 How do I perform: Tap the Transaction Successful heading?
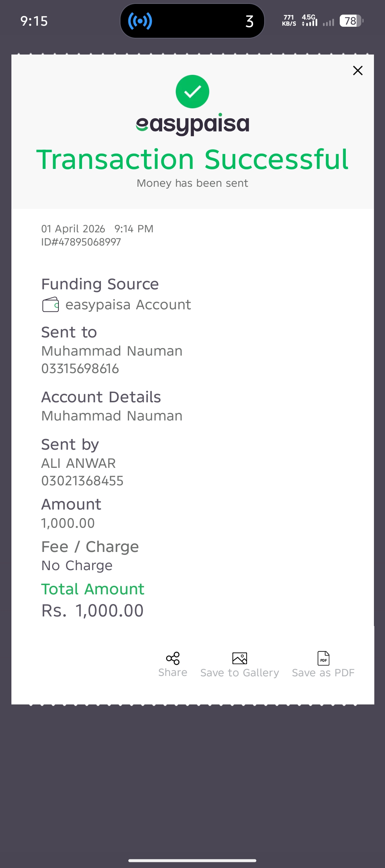pyautogui.click(x=192, y=159)
